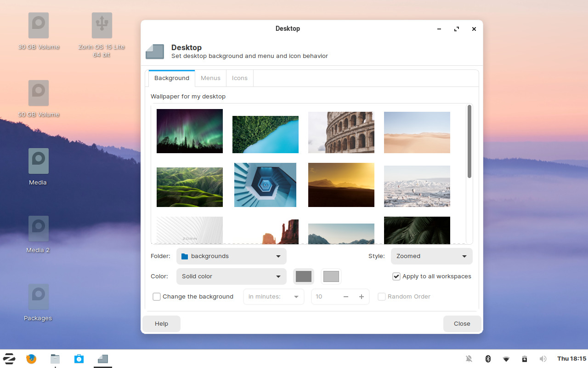Open the Solid color dropdown
Viewport: 588px width, 368px height.
point(231,276)
